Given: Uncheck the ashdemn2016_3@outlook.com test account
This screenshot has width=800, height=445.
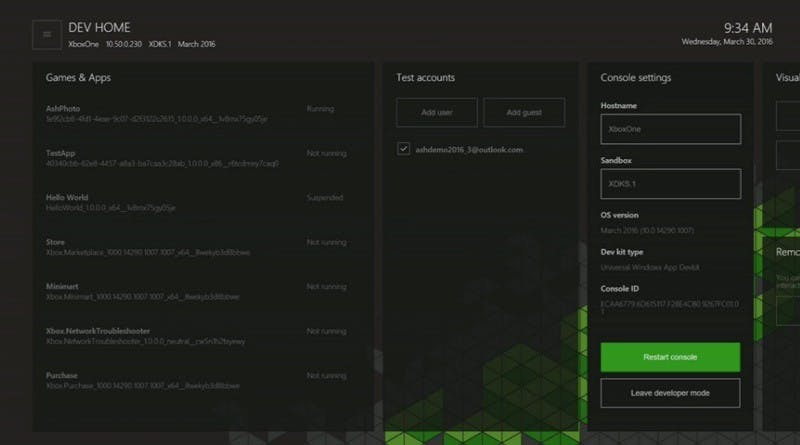Looking at the screenshot, I should [x=403, y=149].
